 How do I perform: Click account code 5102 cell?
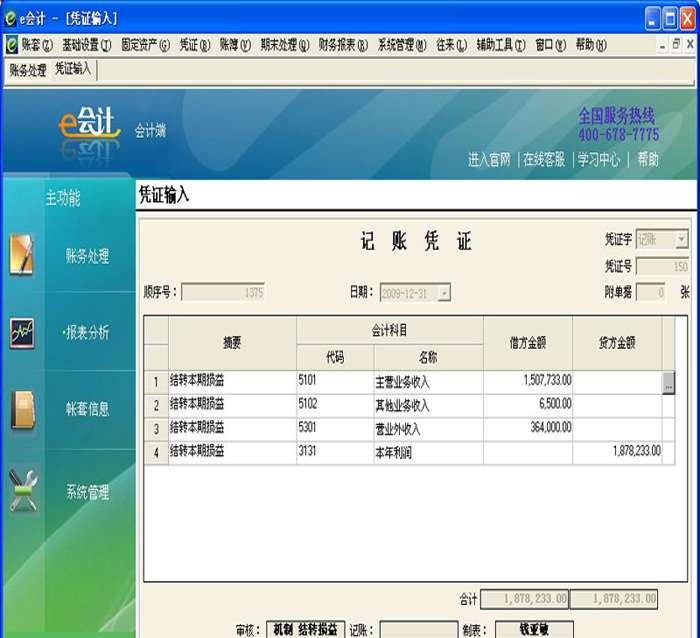(x=335, y=406)
